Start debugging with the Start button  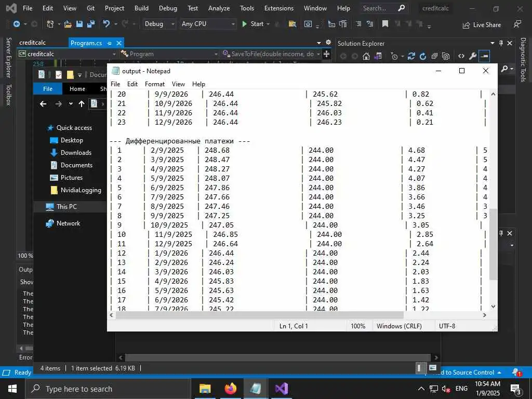tap(253, 24)
